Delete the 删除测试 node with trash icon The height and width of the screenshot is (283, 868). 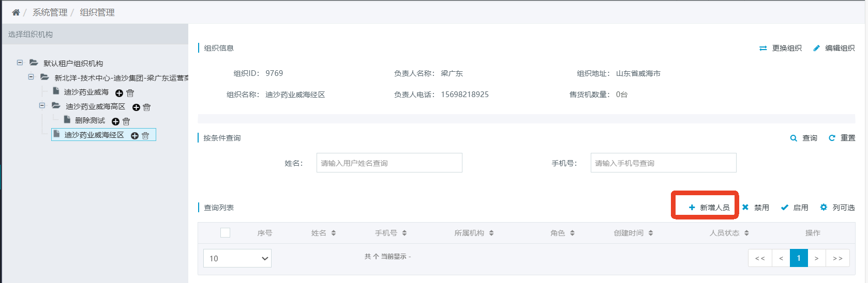point(126,121)
